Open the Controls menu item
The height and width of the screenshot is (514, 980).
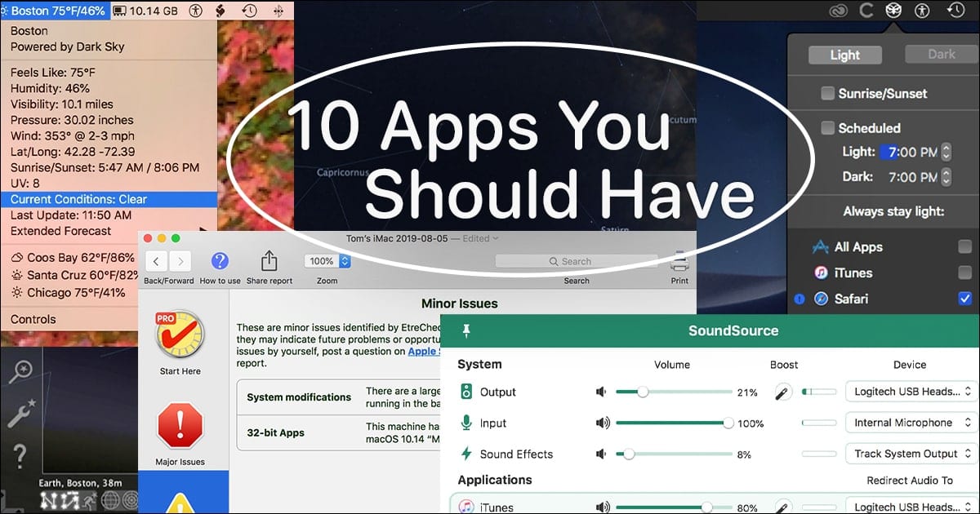point(33,319)
